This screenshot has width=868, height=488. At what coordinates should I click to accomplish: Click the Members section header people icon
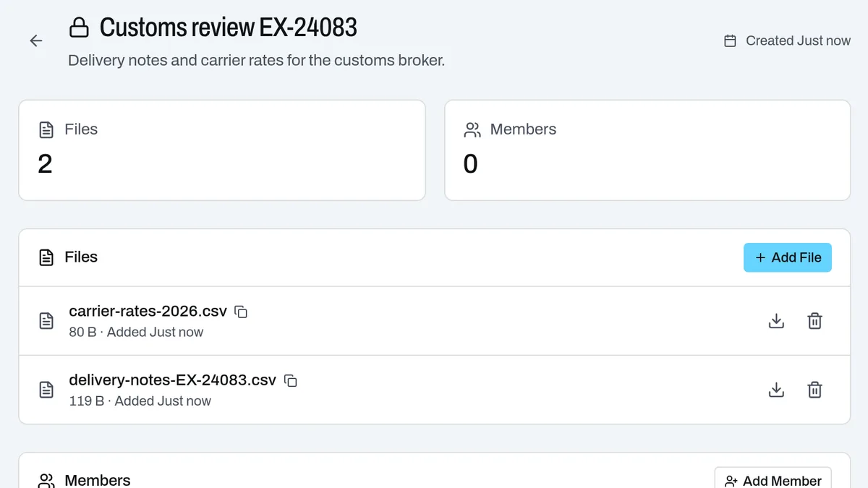(x=46, y=481)
